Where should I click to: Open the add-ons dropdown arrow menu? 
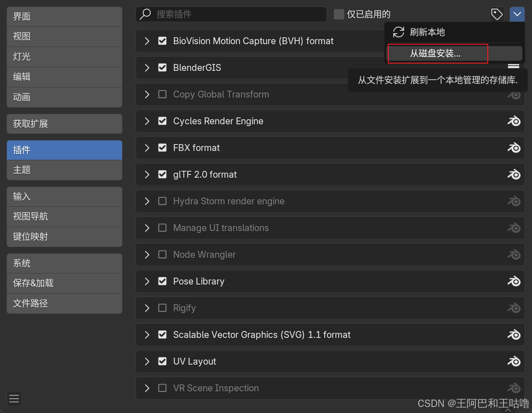517,14
